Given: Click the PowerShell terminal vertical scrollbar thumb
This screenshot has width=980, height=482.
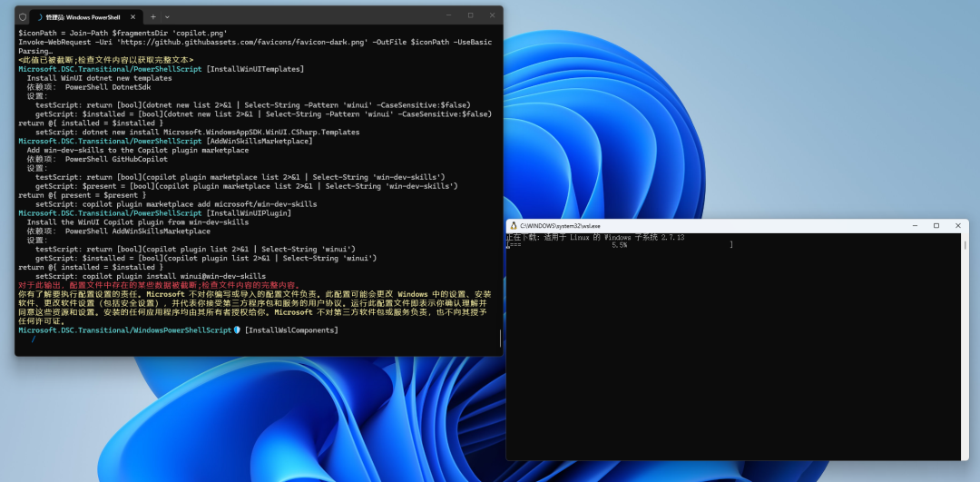Looking at the screenshot, I should pos(500,339).
